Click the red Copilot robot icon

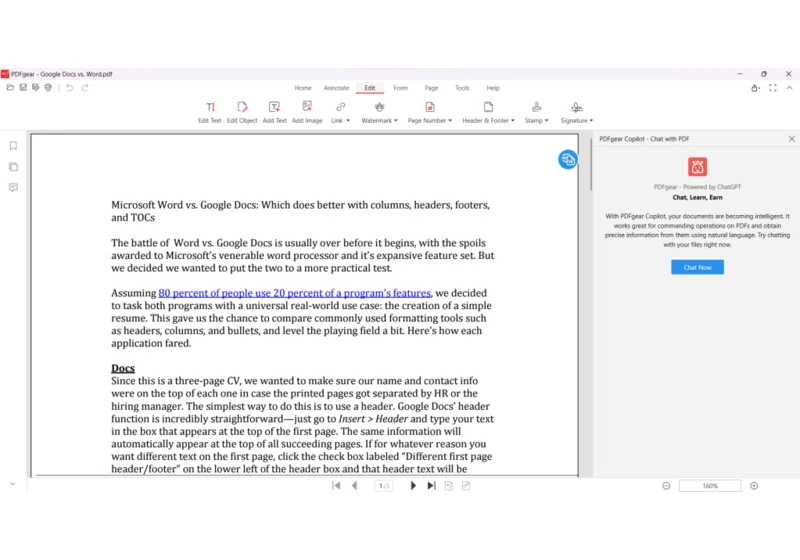697,167
